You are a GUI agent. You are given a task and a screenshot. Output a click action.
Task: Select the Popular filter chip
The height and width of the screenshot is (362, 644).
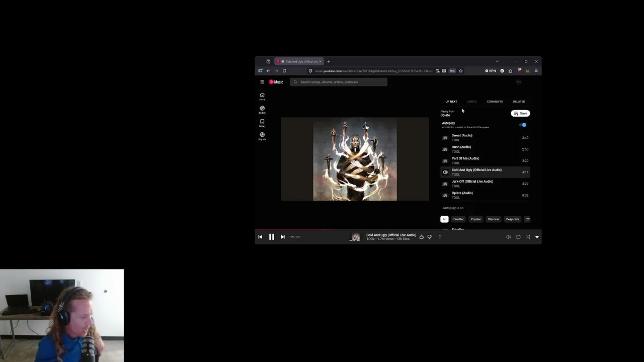pos(476,219)
